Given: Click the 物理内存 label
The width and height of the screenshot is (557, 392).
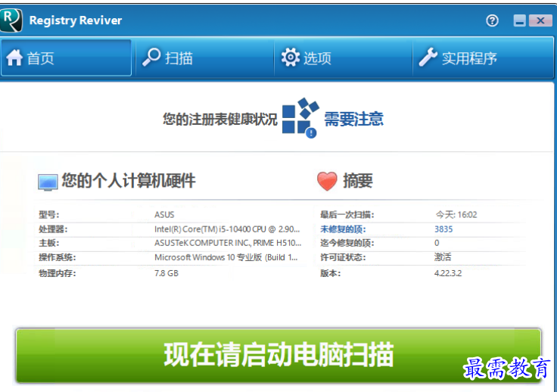Looking at the screenshot, I should [58, 273].
